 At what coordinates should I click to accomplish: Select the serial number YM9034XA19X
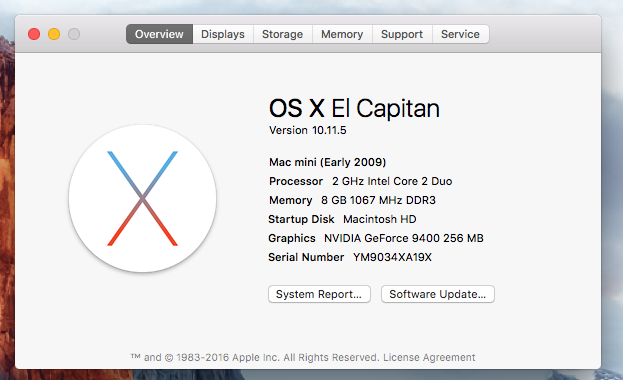click(x=392, y=257)
